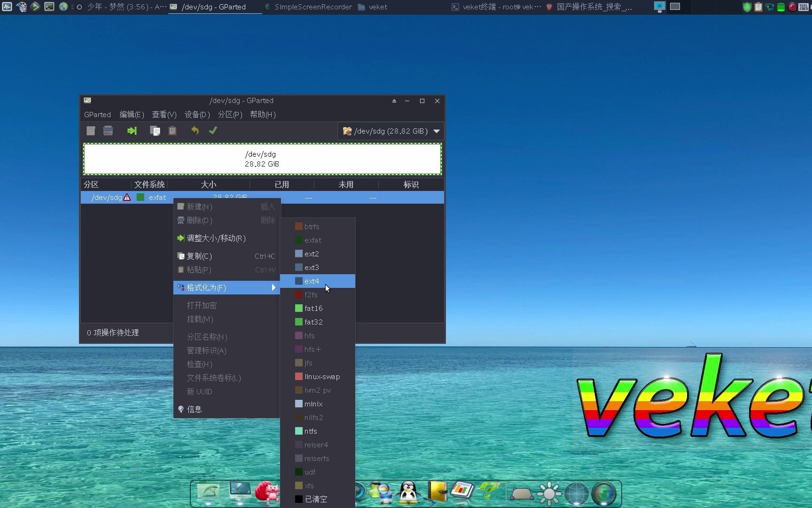
Task: Select ntfs as the format type
Action: click(318, 431)
